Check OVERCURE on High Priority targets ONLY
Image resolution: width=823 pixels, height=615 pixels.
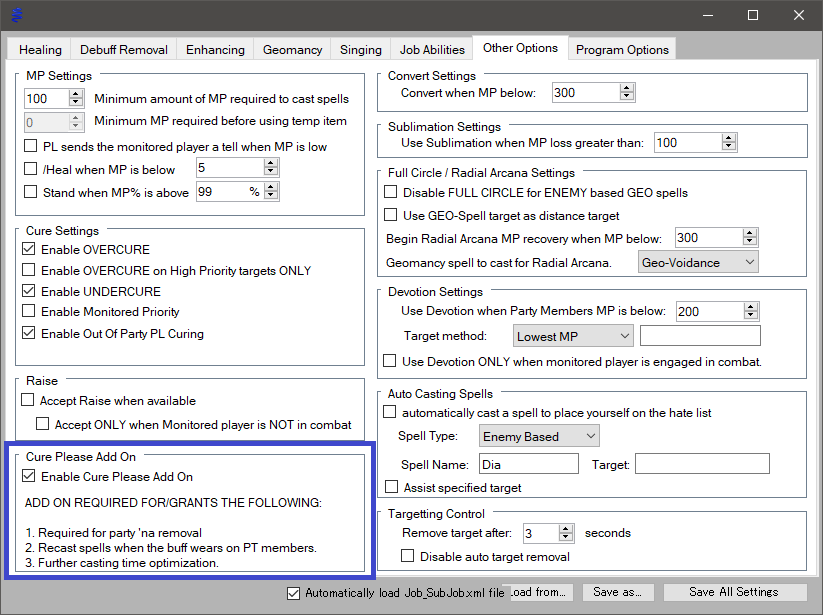[29, 270]
